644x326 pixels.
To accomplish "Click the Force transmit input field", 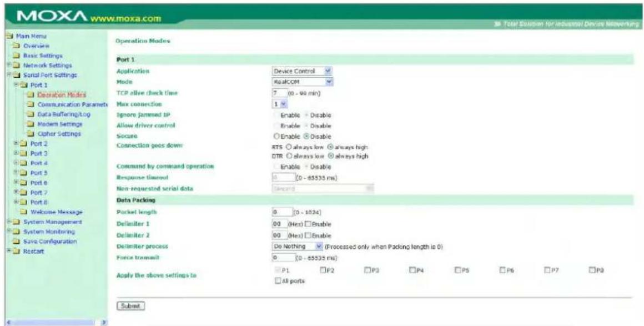I will click(283, 258).
